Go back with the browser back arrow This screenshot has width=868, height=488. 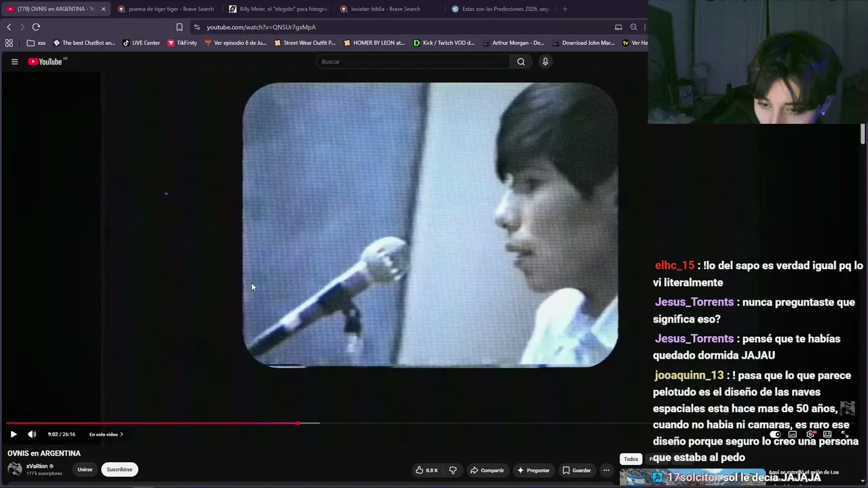[9, 27]
